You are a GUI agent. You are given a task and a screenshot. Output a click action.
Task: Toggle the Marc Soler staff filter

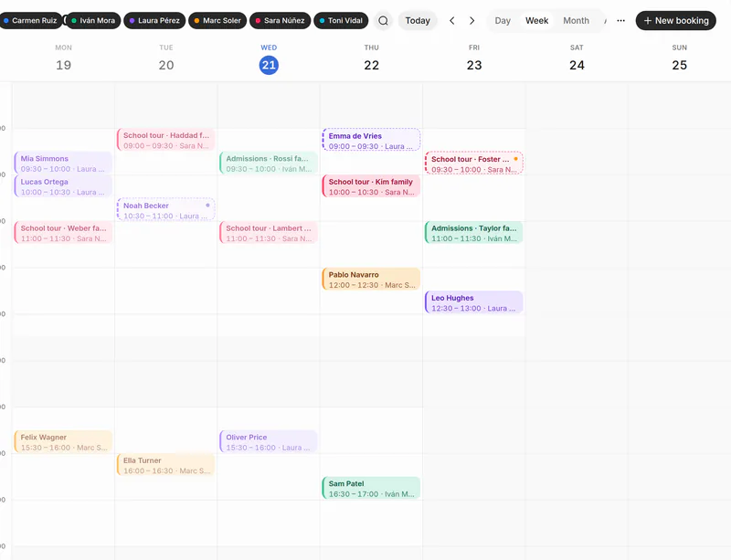[217, 20]
